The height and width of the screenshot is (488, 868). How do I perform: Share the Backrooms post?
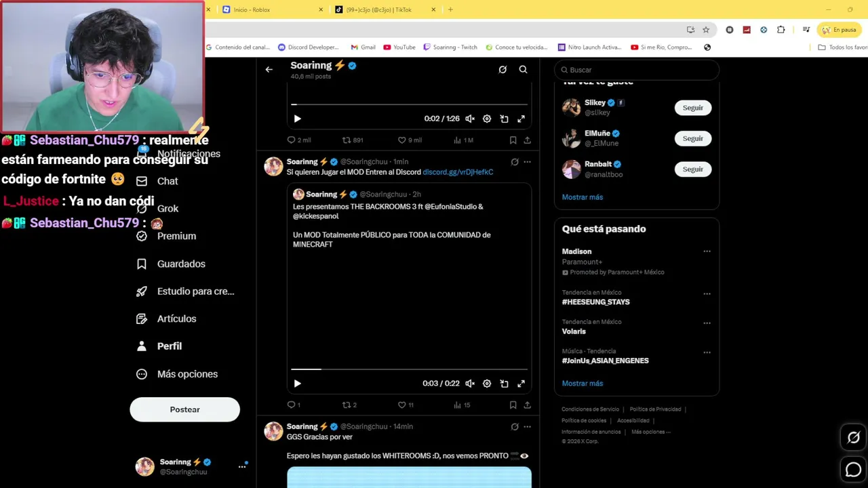(527, 405)
